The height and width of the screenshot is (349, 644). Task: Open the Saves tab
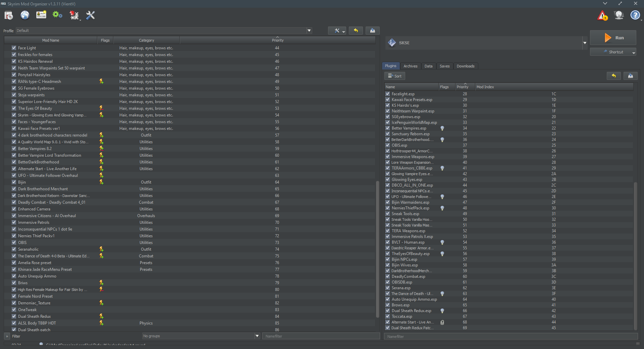point(445,66)
